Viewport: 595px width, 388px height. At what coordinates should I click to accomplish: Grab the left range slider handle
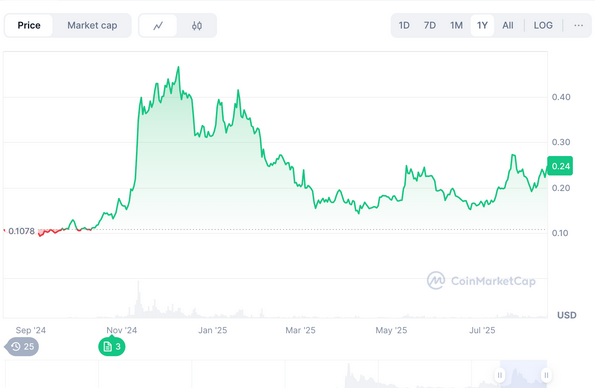500,375
